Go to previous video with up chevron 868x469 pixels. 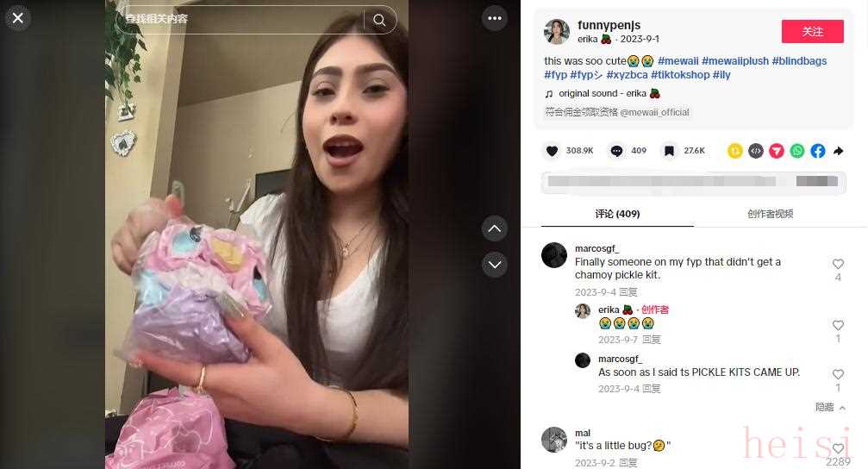click(x=495, y=228)
